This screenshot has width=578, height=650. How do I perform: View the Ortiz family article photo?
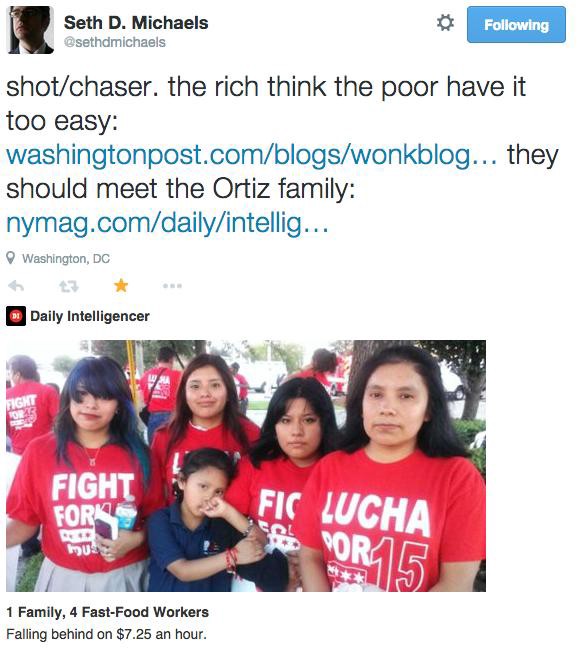tap(246, 466)
